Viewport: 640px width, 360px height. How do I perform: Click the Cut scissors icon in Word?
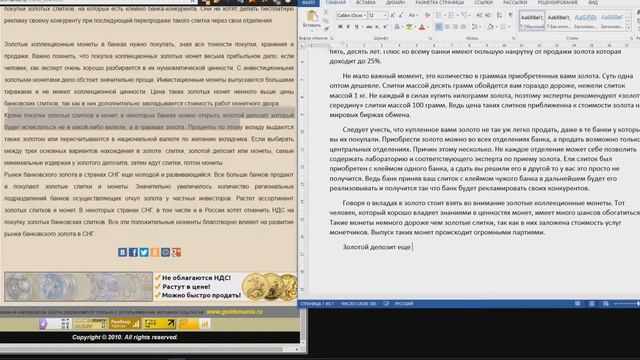(326, 13)
